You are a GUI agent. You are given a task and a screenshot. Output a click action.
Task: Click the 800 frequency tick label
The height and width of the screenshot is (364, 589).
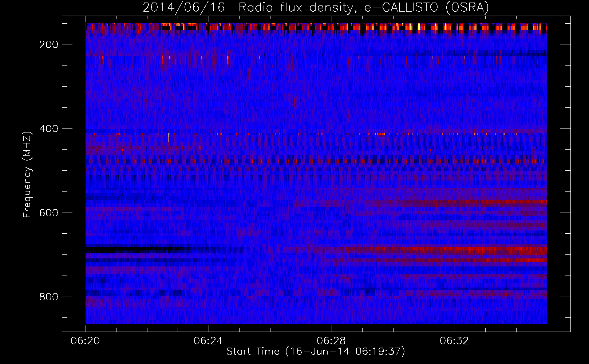(x=49, y=297)
